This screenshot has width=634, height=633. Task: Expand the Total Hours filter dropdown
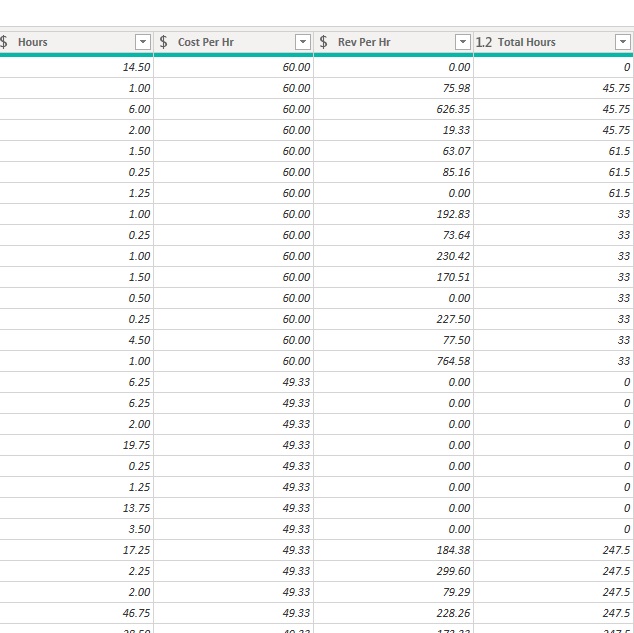[x=623, y=42]
